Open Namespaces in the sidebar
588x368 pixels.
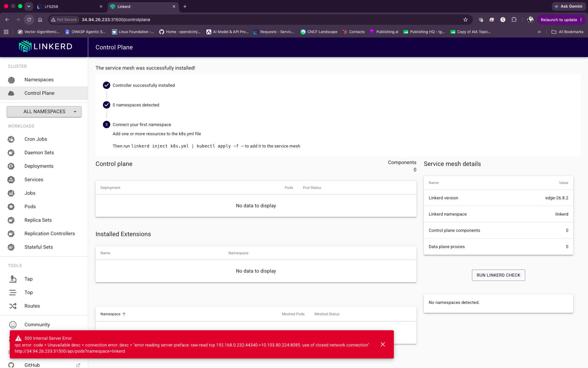[44, 80]
